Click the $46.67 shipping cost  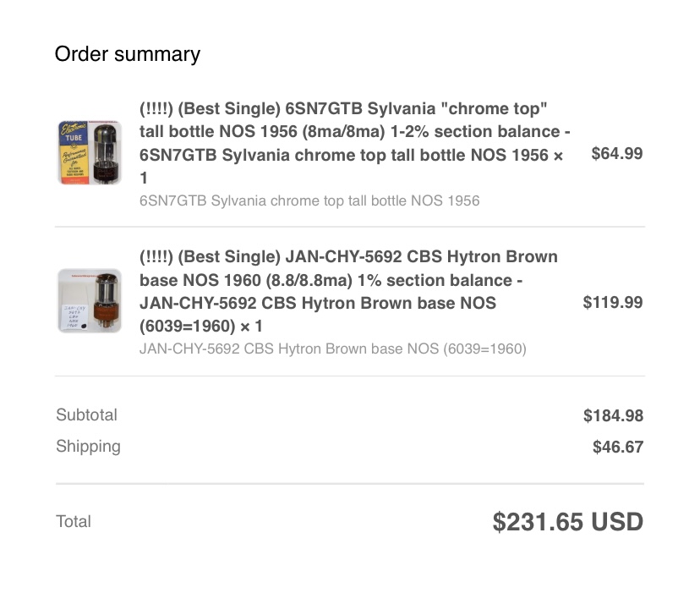pyautogui.click(x=618, y=447)
